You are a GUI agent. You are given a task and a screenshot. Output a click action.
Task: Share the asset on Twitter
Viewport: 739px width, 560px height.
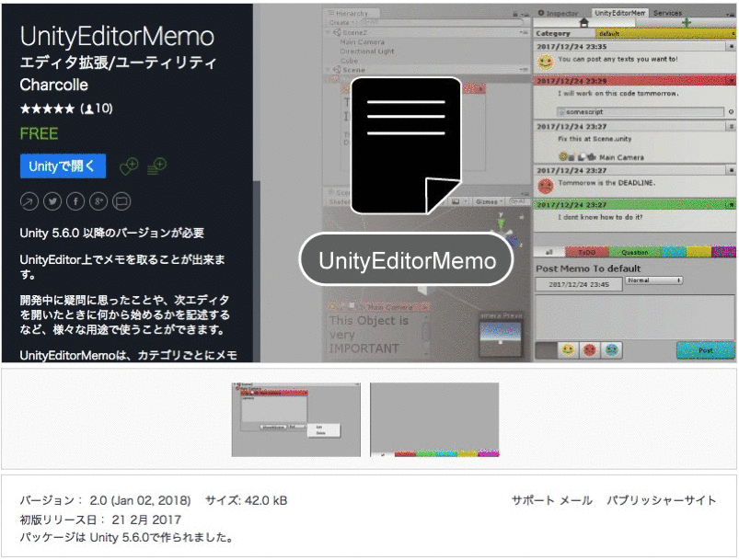52,201
